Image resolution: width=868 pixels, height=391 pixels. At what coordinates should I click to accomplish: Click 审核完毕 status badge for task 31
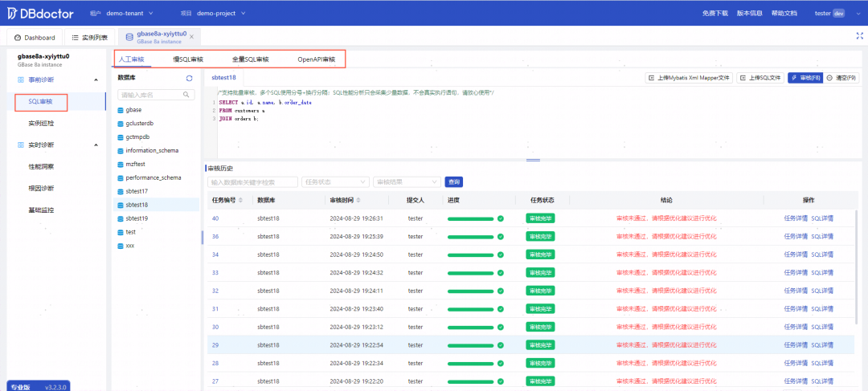coord(540,308)
